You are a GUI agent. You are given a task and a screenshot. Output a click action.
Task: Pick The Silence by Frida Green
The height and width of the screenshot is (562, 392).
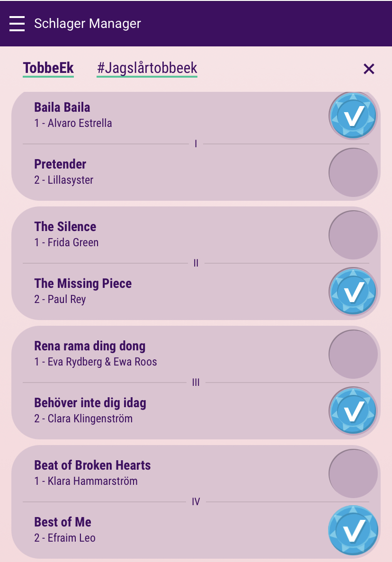(x=353, y=235)
